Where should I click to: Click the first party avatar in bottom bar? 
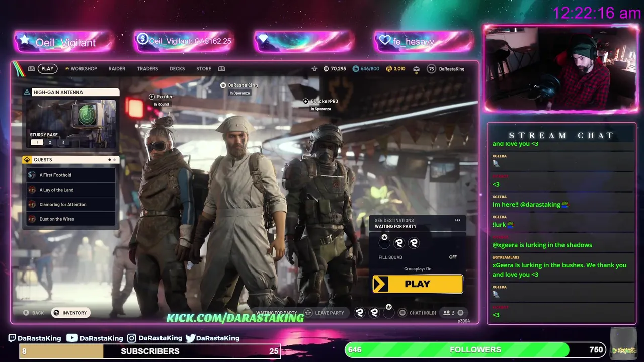click(x=360, y=313)
